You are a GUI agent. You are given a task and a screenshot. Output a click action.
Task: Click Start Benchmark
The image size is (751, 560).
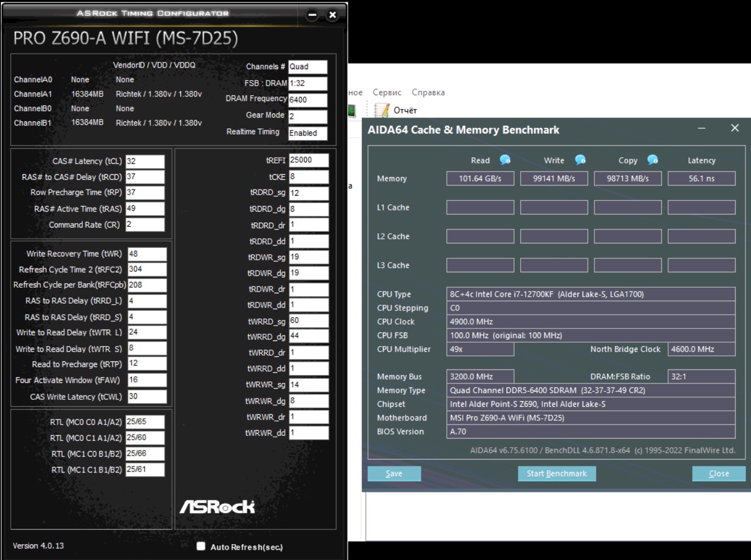556,474
